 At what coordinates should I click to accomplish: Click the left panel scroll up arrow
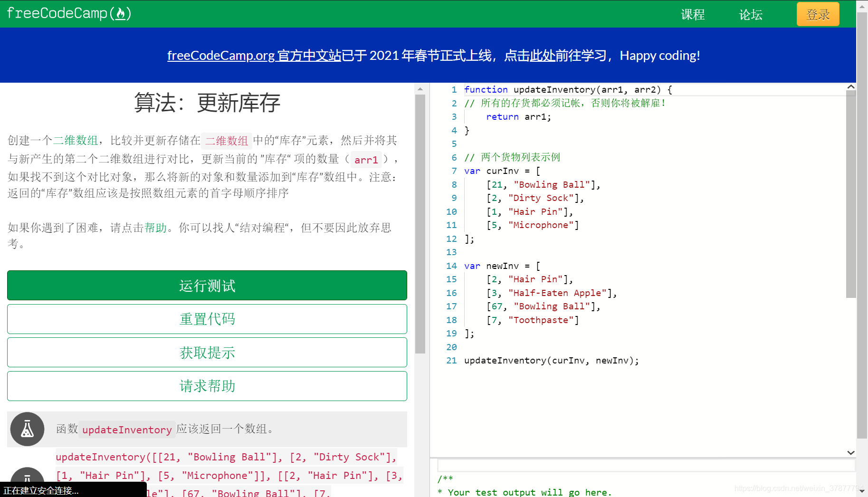point(420,89)
